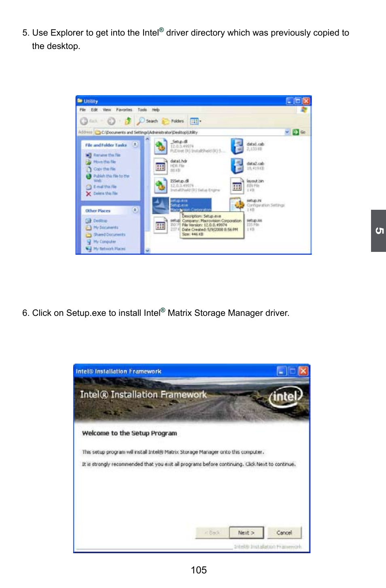Open the Views dropdown in Explorer toolbar
The width and height of the screenshot is (386, 588).
click(x=196, y=121)
